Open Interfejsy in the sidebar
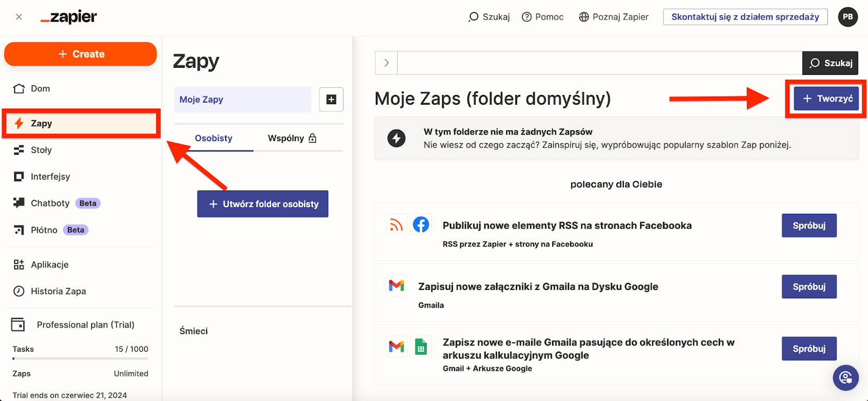The image size is (868, 401). pyautogui.click(x=80, y=176)
